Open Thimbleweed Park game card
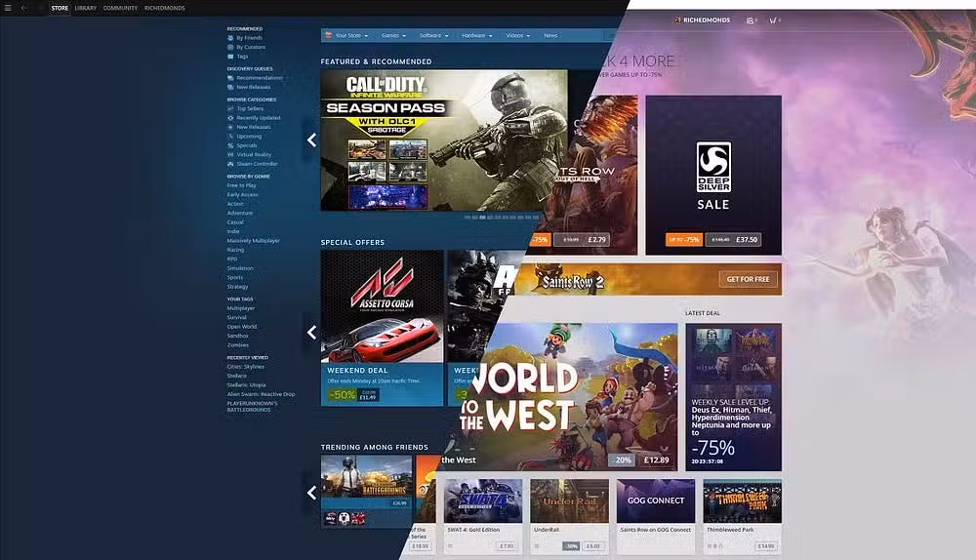The width and height of the screenshot is (976, 560). point(742,516)
